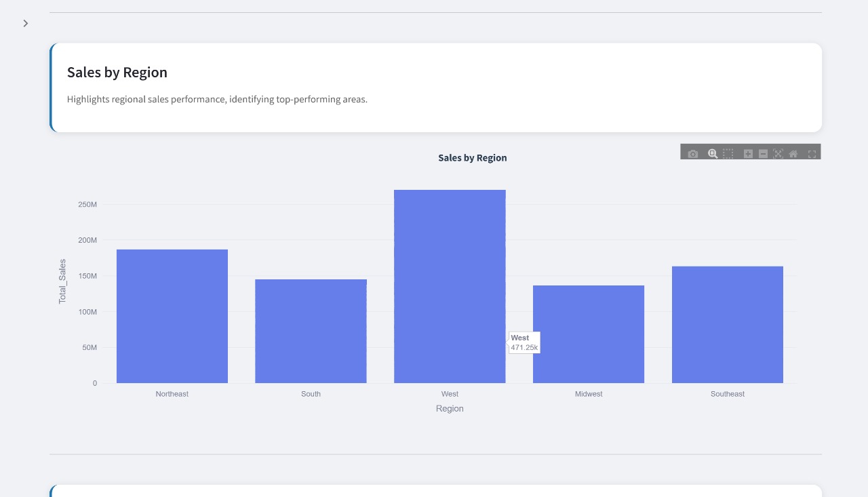This screenshot has width=868, height=497.
Task: Reset axes with the home icon
Action: click(793, 154)
